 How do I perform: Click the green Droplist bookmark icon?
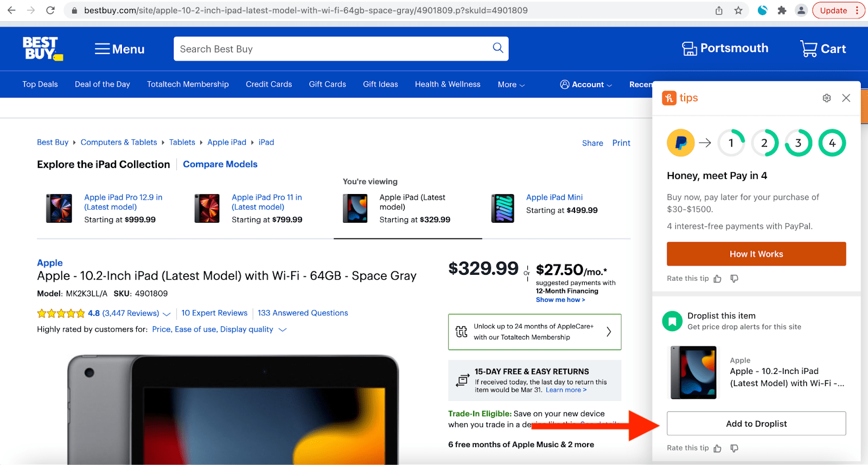point(672,321)
